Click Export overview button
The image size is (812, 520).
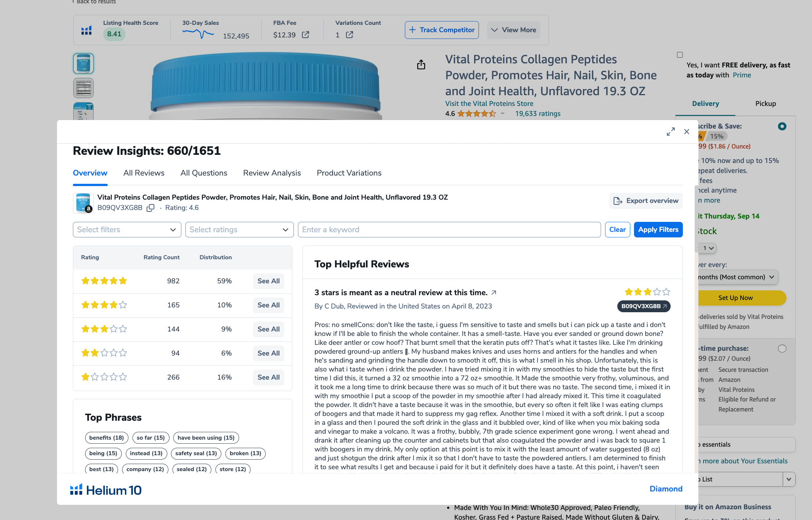(646, 201)
